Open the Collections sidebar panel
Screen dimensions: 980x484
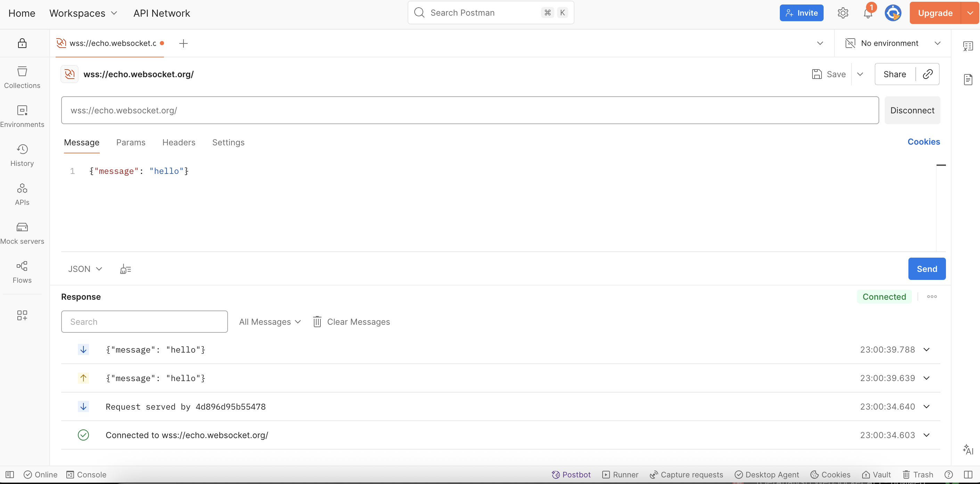point(22,77)
